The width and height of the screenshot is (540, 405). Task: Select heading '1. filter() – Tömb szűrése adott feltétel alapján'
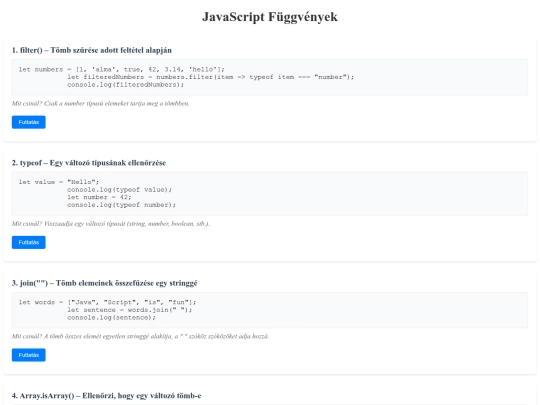point(92,50)
